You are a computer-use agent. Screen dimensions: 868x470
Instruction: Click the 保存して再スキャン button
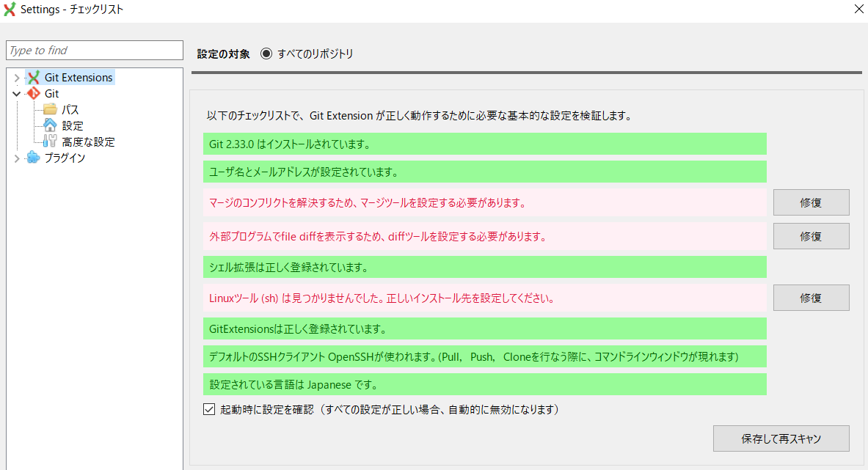[781, 439]
